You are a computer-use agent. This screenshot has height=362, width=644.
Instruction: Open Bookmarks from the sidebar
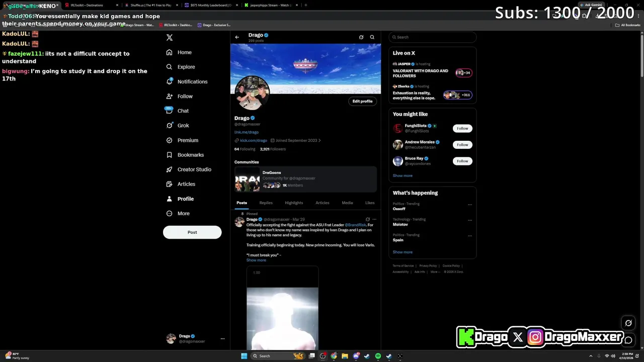[185, 155]
